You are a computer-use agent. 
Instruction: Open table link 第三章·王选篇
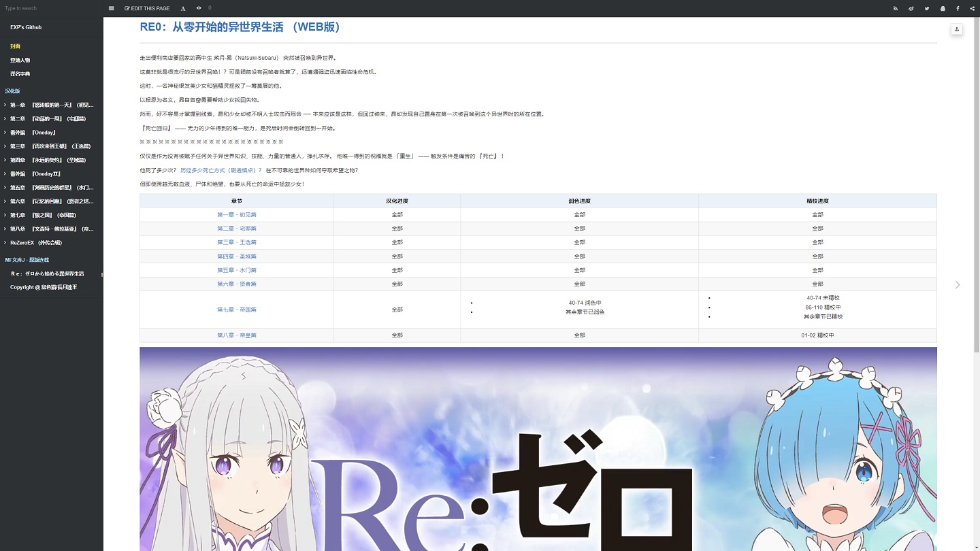click(237, 242)
